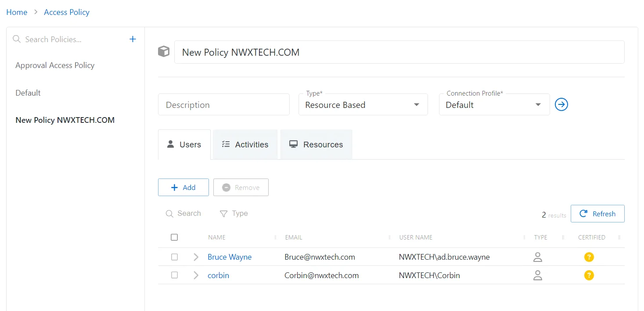Sort by the CERTIFIED column header
The width and height of the screenshot is (644, 311).
[592, 237]
